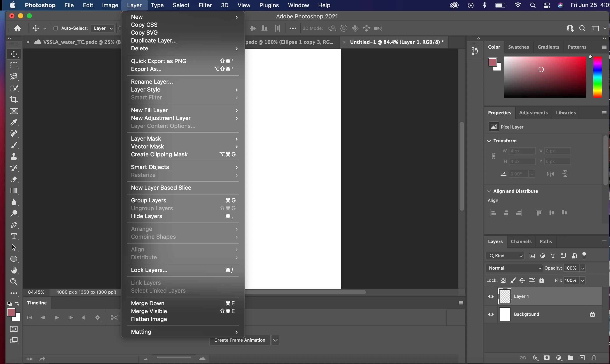Viewport: 610px width, 364px height.
Task: Select the Eraser tool
Action: pyautogui.click(x=14, y=179)
